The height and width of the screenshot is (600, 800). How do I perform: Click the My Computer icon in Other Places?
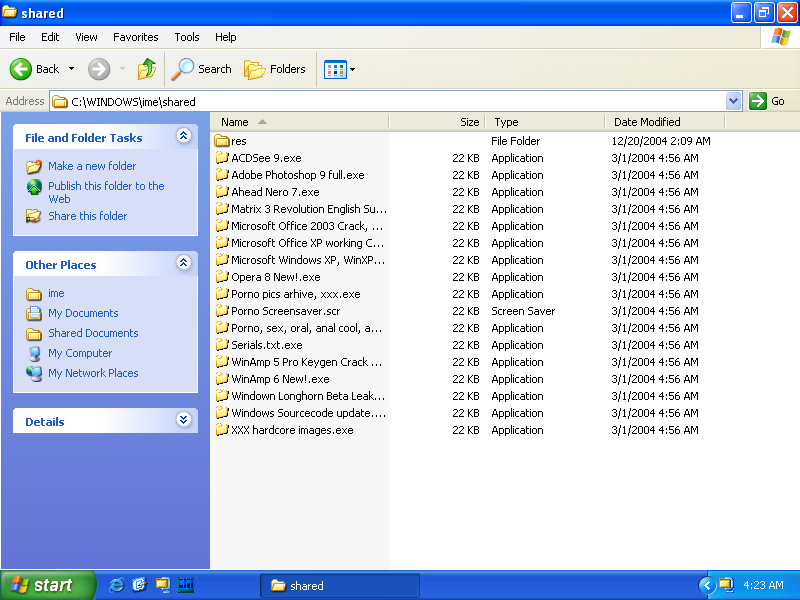click(x=34, y=353)
